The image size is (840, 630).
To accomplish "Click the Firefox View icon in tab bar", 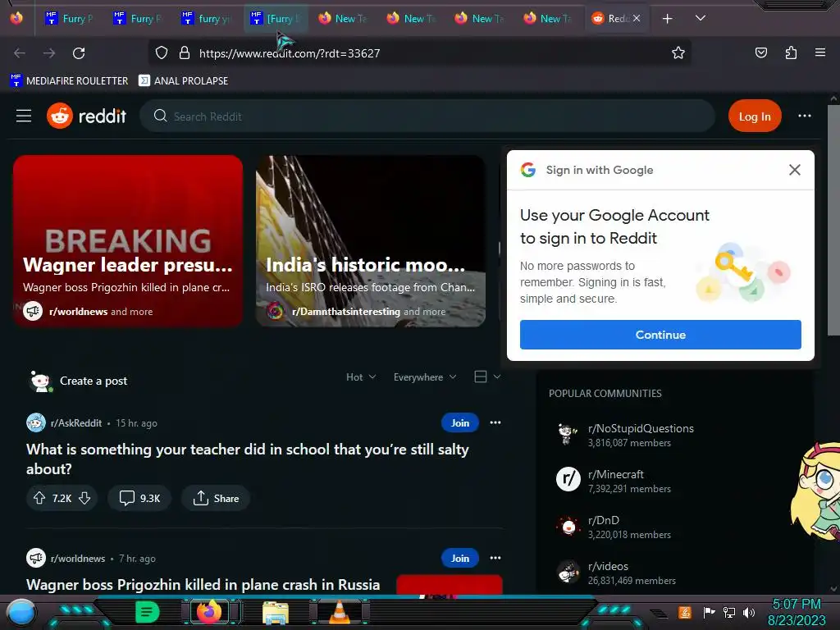I will [16, 18].
